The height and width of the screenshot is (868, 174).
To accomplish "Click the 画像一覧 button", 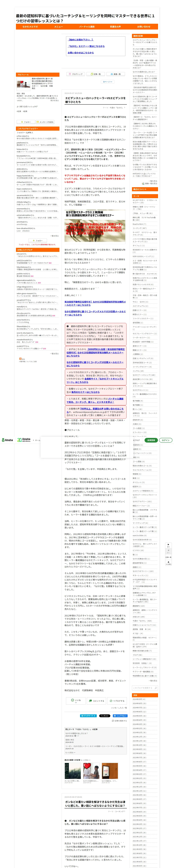I will click(x=116, y=74).
